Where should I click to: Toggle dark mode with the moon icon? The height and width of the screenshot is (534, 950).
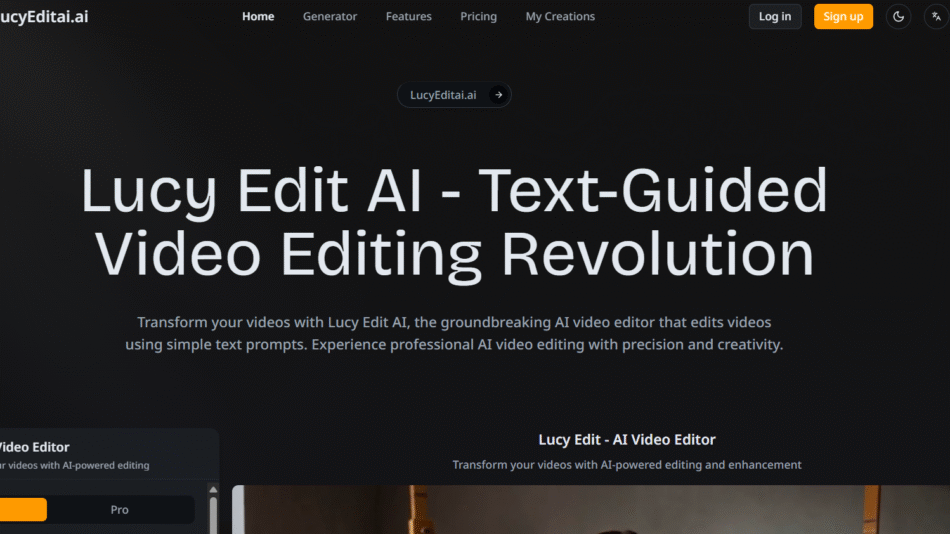(899, 16)
